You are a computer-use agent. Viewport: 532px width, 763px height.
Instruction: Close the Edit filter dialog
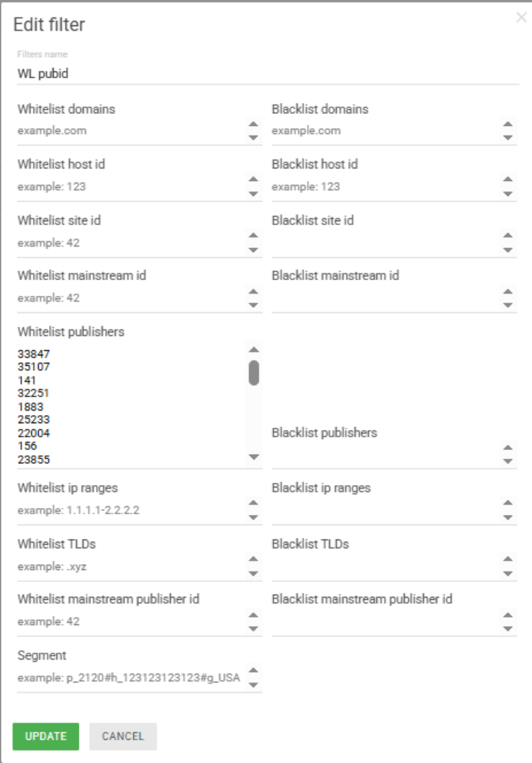(521, 18)
